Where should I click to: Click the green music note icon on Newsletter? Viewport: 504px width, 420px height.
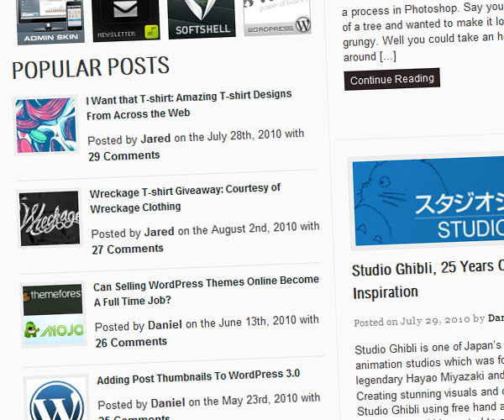point(152,31)
